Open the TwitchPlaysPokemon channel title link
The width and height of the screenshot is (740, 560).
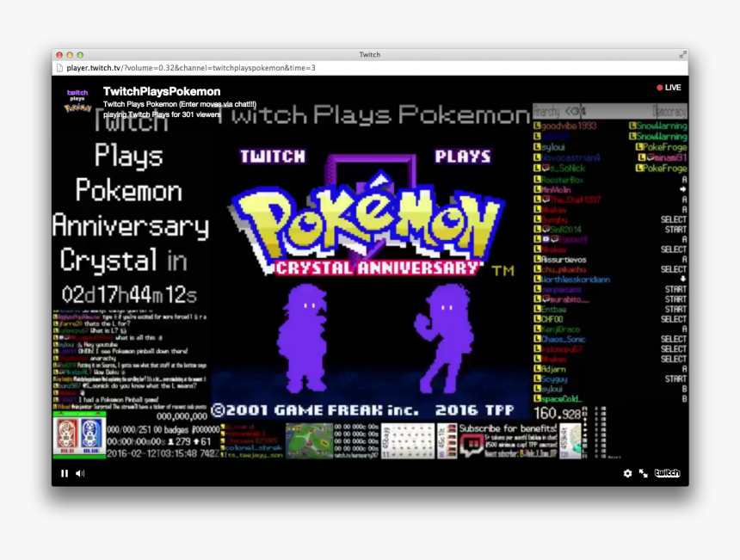tap(162, 91)
